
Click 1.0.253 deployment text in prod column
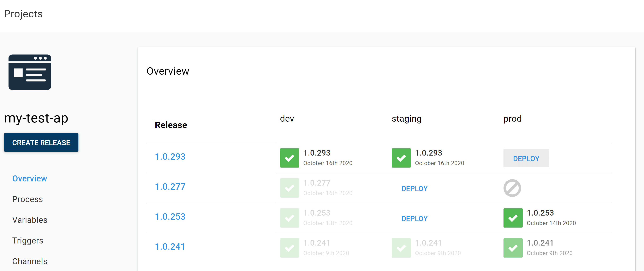(x=540, y=213)
